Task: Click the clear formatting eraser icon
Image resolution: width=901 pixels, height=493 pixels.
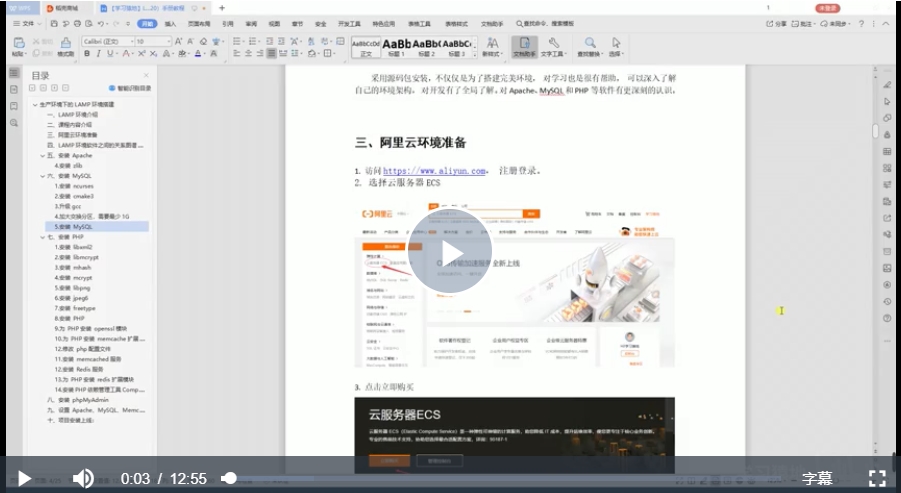Action: tap(203, 41)
